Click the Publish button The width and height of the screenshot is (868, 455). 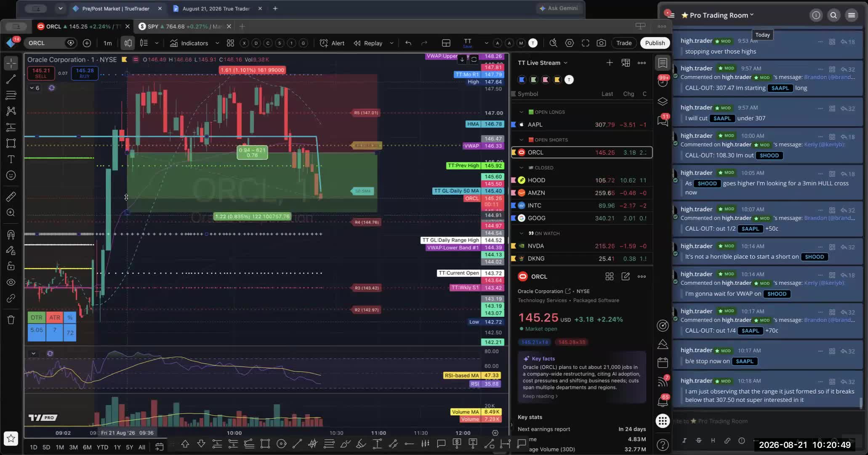click(655, 43)
